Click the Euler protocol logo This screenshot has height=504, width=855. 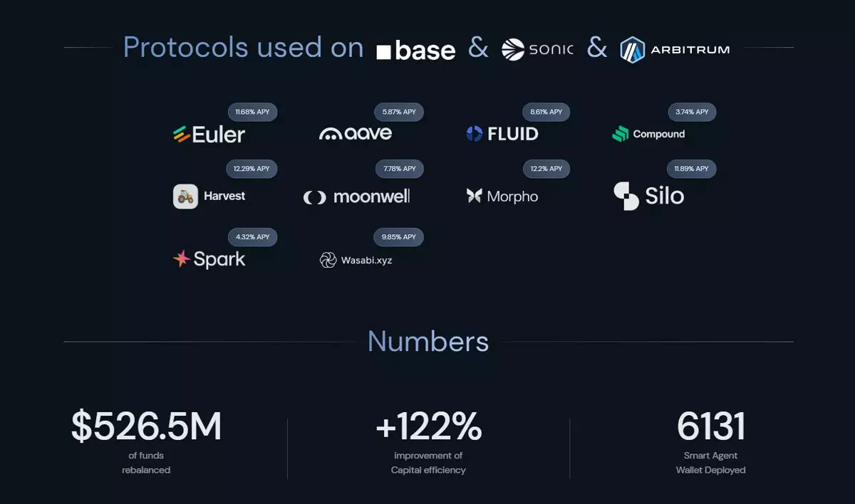pyautogui.click(x=209, y=134)
